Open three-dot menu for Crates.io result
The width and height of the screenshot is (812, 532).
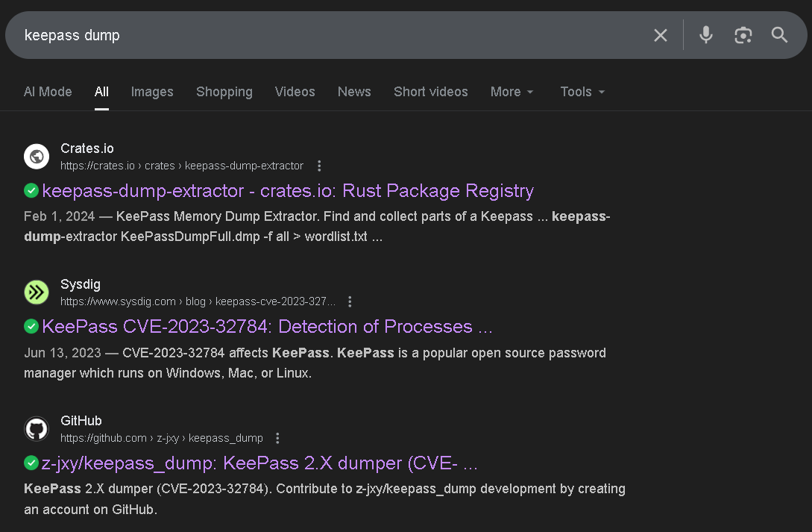319,166
